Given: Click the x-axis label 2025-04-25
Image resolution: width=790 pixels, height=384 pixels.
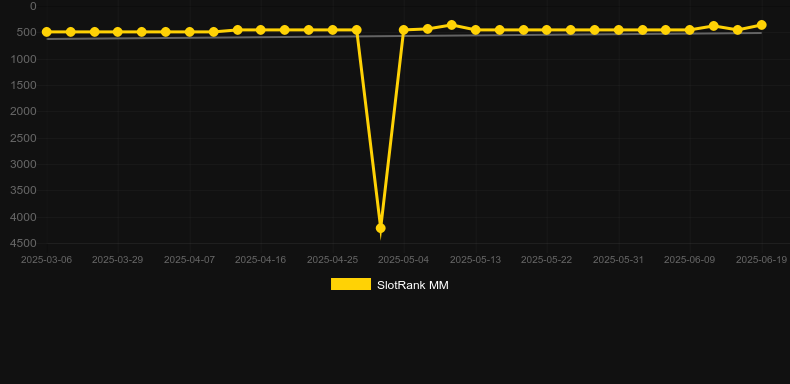Looking at the screenshot, I should (x=333, y=260).
